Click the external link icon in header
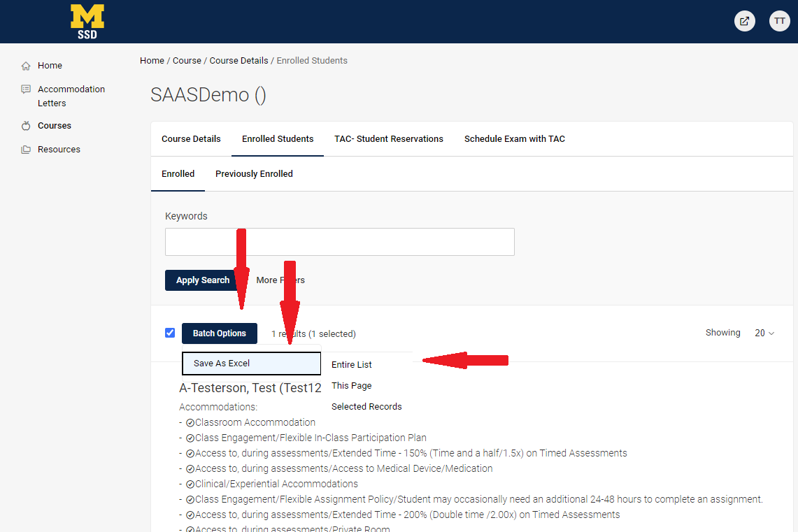The width and height of the screenshot is (798, 532). [x=744, y=21]
